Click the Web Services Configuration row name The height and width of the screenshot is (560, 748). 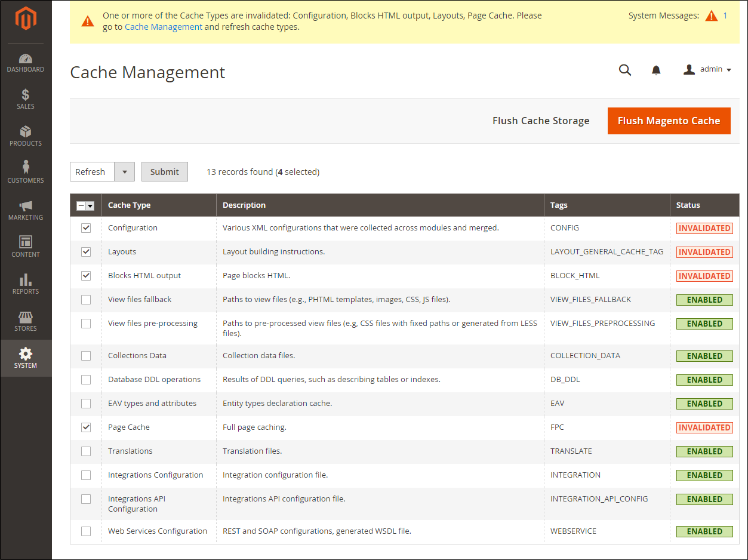(158, 531)
